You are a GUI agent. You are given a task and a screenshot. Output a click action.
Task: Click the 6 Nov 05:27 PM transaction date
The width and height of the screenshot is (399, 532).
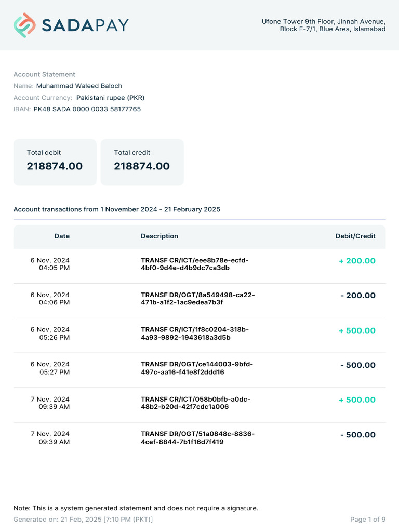pyautogui.click(x=50, y=368)
